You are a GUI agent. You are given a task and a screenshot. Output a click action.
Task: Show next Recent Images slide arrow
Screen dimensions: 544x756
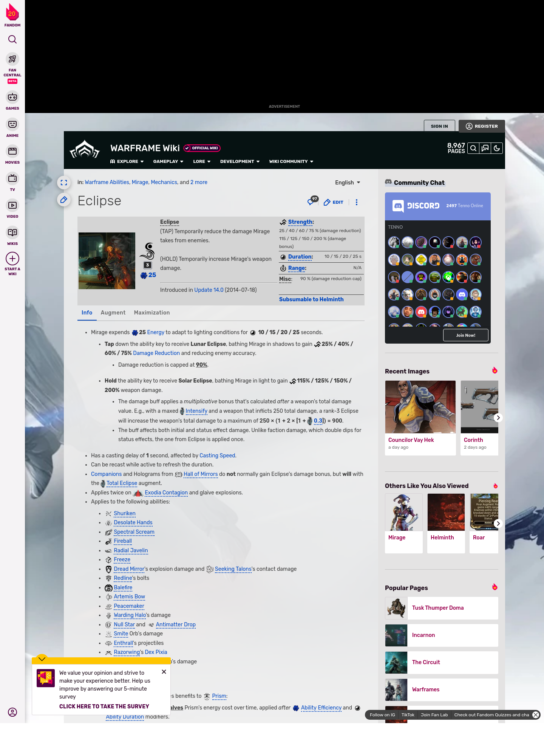(498, 418)
